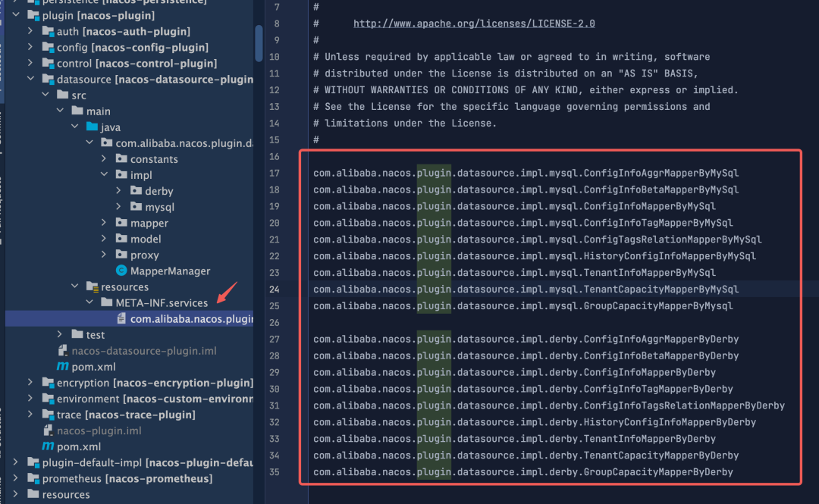The width and height of the screenshot is (819, 504).
Task: Click the MapperManager class icon
Action: pos(121,271)
